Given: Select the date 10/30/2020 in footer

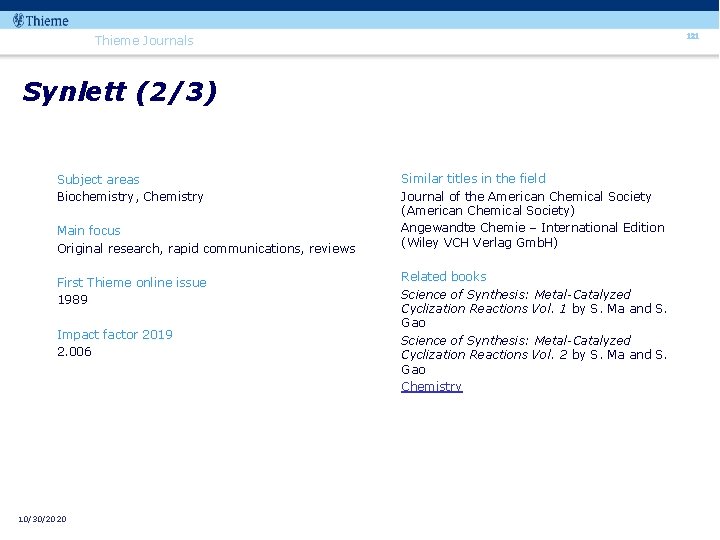Looking at the screenshot, I should [42, 519].
